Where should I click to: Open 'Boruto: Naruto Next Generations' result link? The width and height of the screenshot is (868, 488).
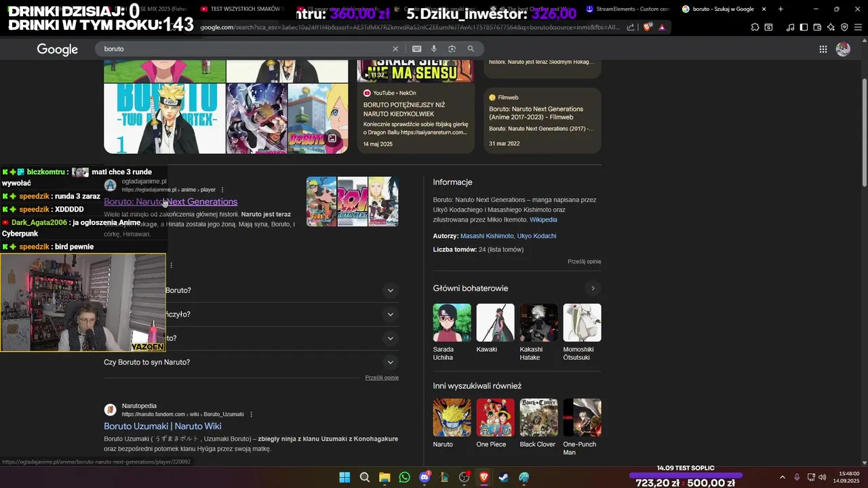point(170,201)
